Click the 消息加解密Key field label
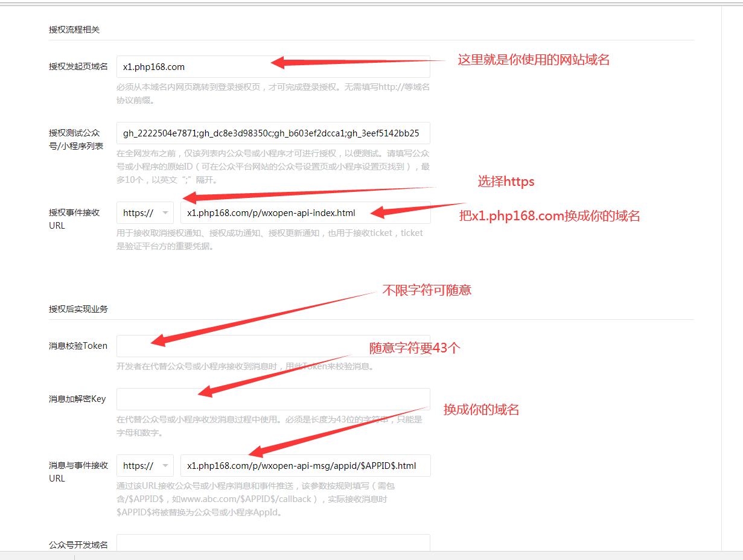Image resolution: width=743 pixels, height=560 pixels. point(77,399)
